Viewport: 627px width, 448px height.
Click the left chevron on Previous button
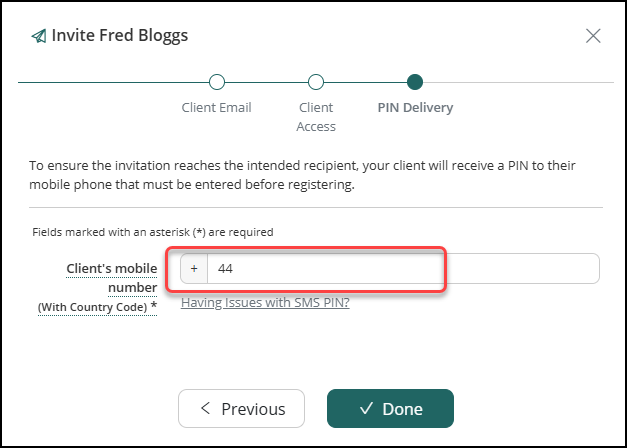205,408
